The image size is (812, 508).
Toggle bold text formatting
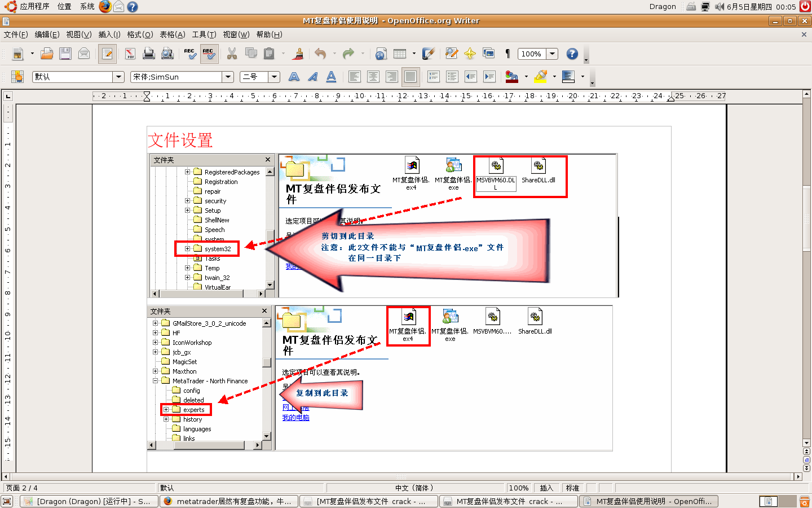pos(294,77)
